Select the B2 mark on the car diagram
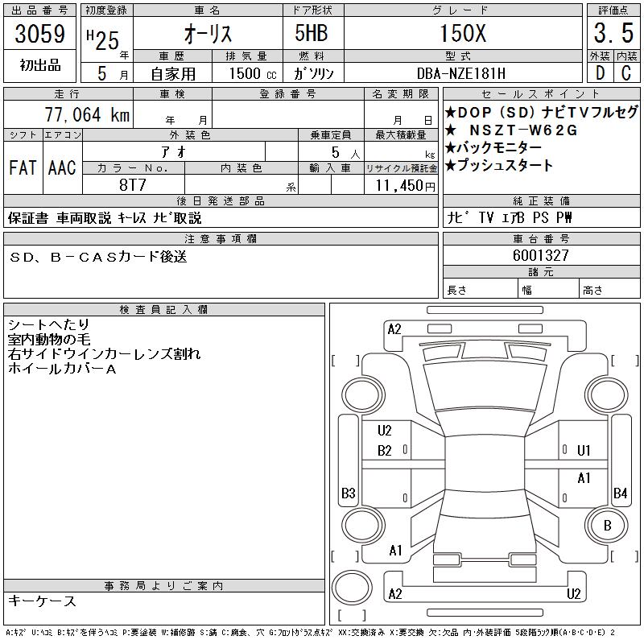644x644 pixels. tap(385, 451)
